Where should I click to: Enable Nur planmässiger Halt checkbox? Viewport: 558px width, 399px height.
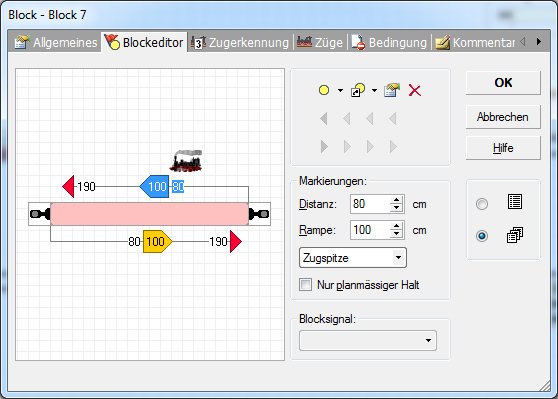[x=305, y=285]
